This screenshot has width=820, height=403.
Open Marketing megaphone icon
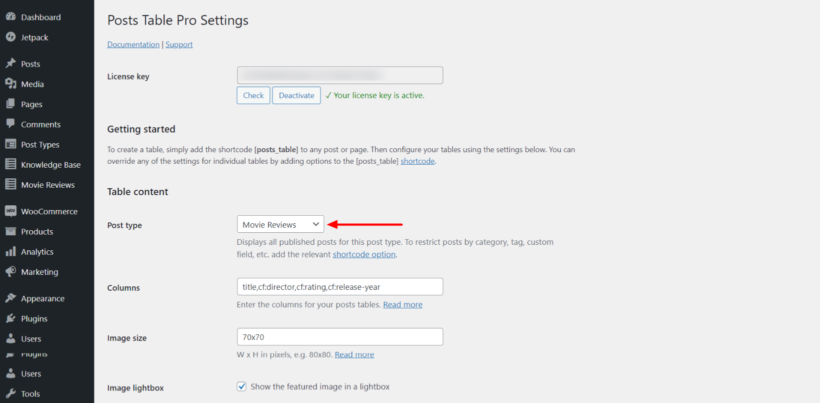click(x=10, y=272)
